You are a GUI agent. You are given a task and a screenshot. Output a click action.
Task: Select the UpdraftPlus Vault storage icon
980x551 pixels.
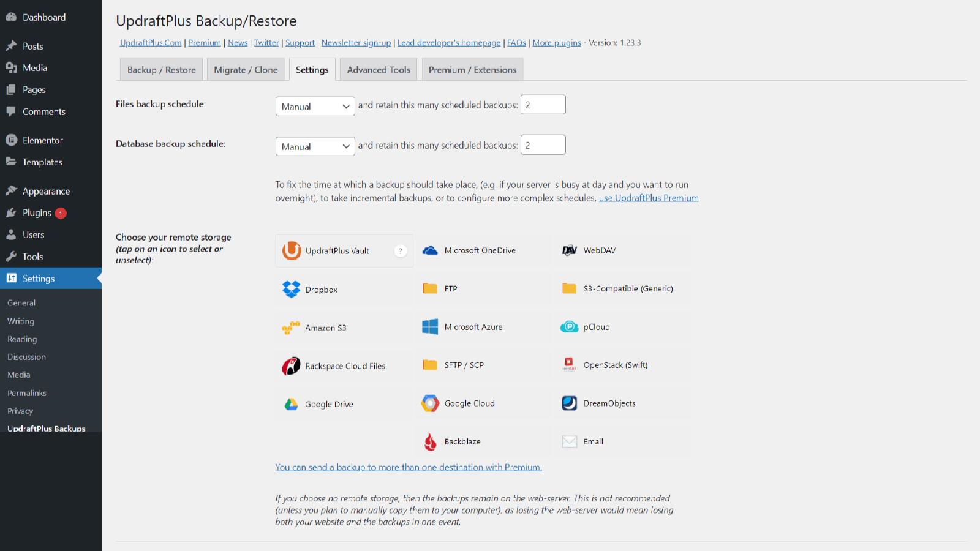[292, 250]
